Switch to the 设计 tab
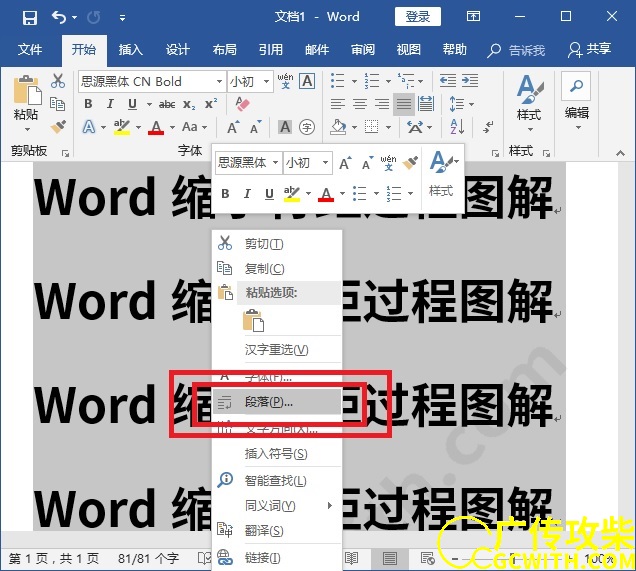 [178, 49]
